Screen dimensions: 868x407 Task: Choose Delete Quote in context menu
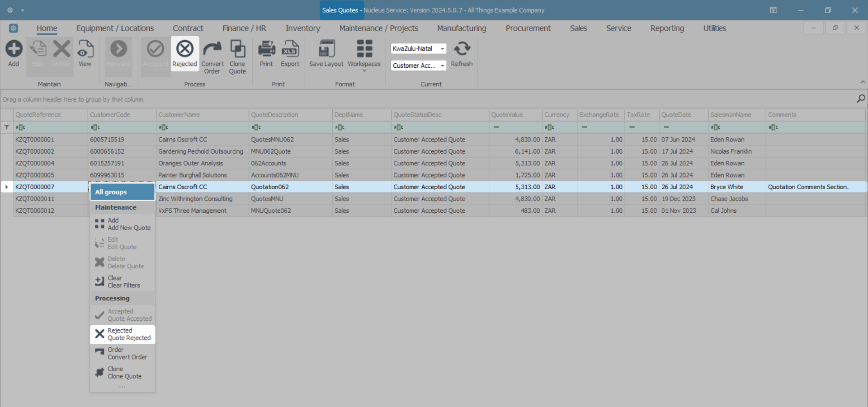tap(123, 262)
